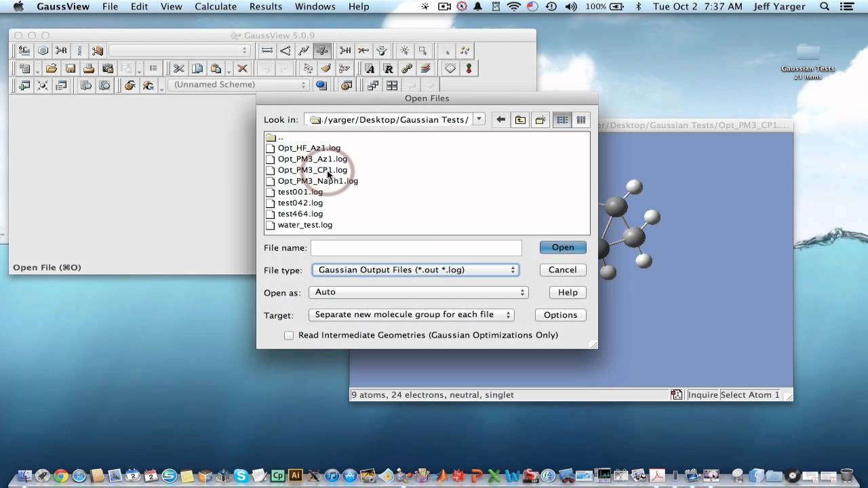
Task: Select the Delete Atom tool
Action: point(363,50)
